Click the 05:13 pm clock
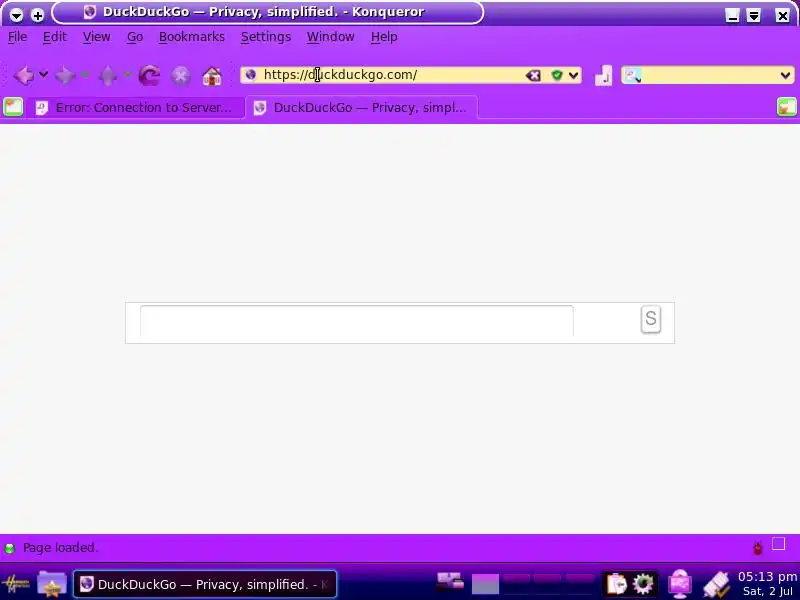 [x=767, y=577]
